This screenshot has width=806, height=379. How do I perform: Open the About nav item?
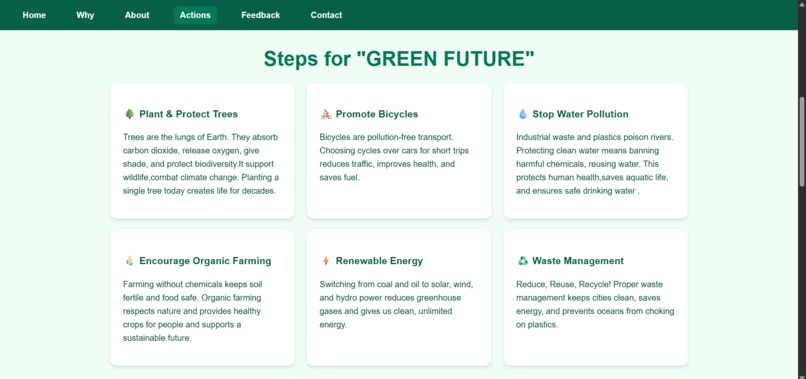coord(137,15)
